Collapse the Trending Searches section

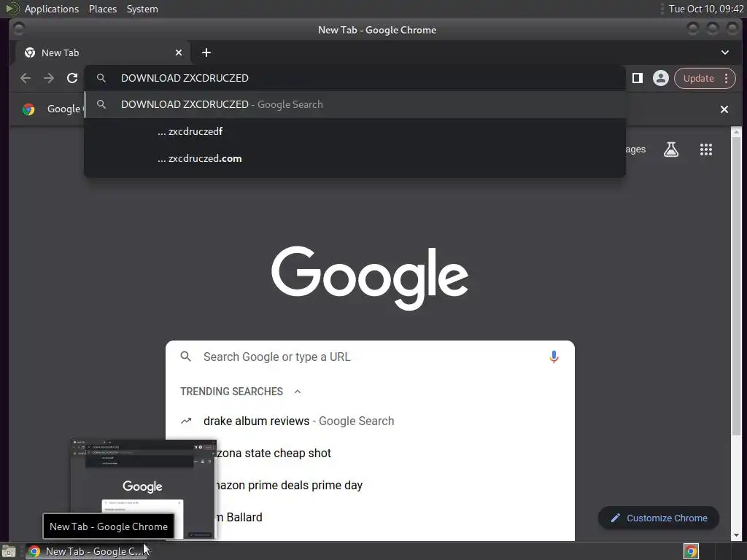(298, 392)
